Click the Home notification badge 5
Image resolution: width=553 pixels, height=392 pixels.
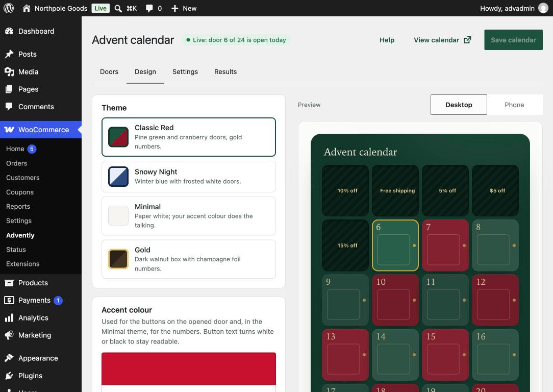point(32,149)
